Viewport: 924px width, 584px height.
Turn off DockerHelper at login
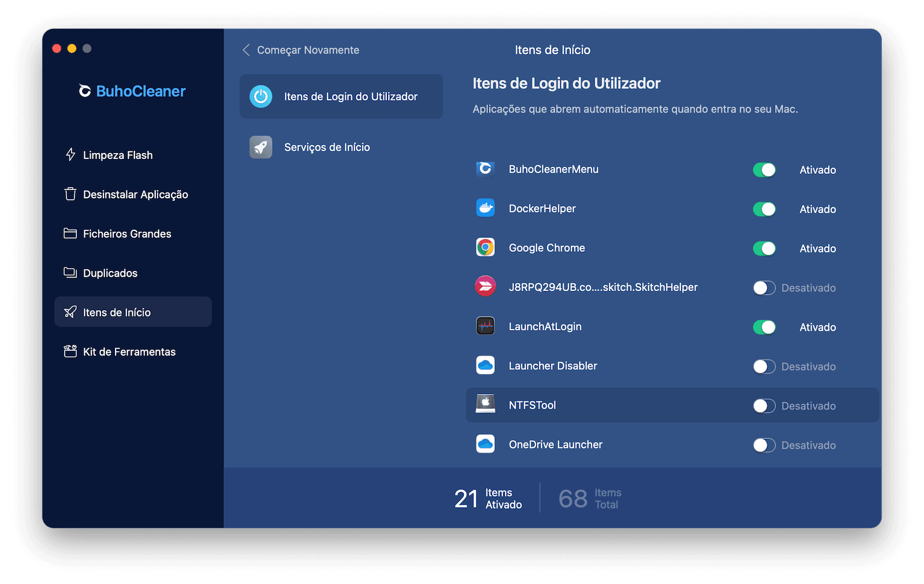(764, 209)
